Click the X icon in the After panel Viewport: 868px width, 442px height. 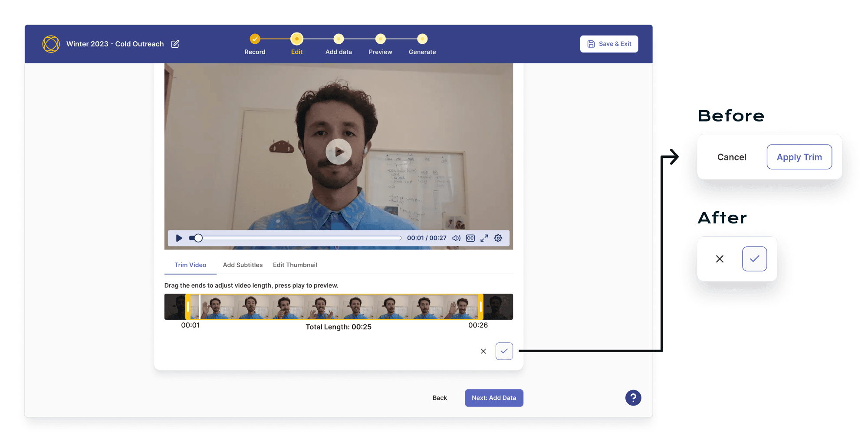pyautogui.click(x=720, y=259)
